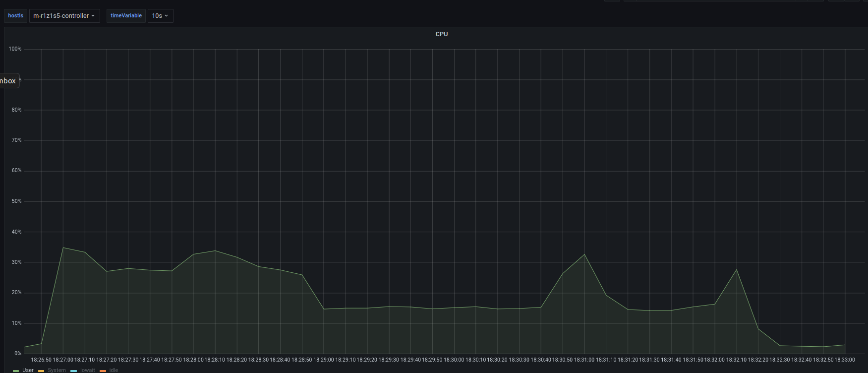Click the Inbox tooltip at left edge
The width and height of the screenshot is (868, 373).
(8, 81)
